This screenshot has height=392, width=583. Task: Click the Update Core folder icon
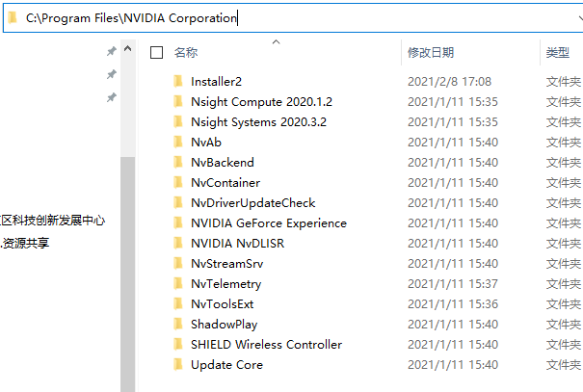[178, 364]
